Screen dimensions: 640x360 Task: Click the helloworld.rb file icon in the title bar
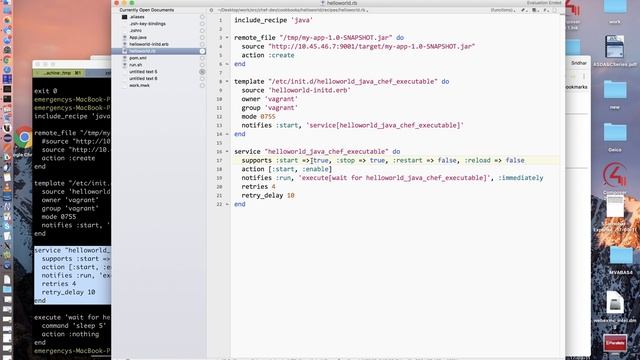click(x=322, y=3)
